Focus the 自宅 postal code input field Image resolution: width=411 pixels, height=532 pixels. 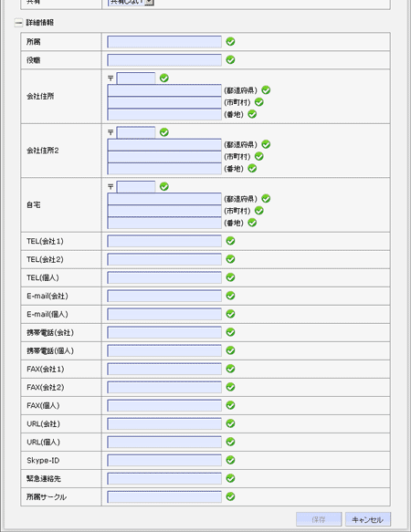[x=136, y=186]
